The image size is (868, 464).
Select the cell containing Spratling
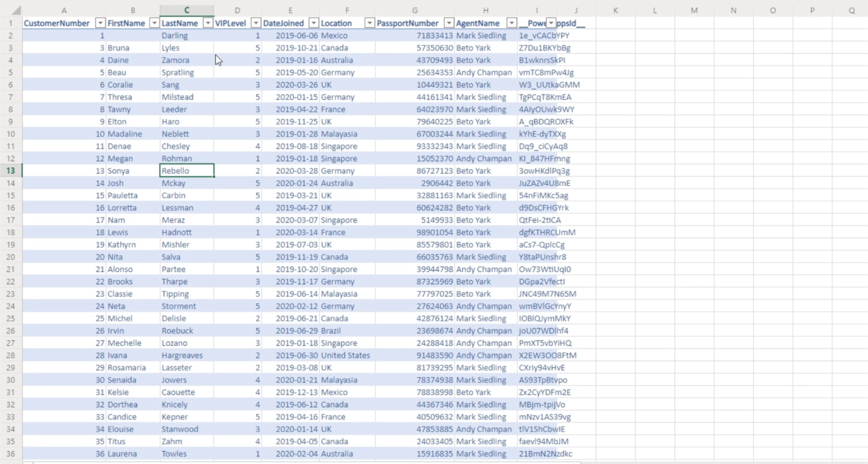click(x=187, y=72)
